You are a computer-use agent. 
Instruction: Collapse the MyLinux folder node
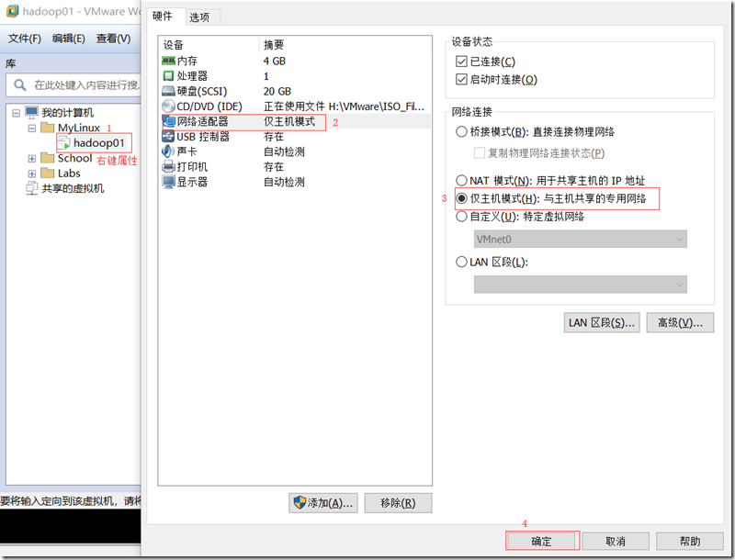coord(31,128)
